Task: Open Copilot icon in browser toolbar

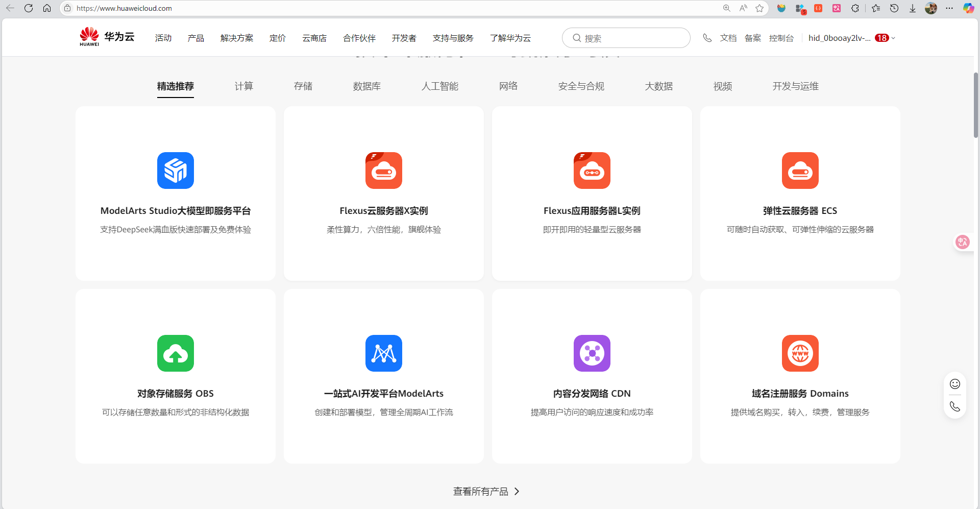Action: (x=968, y=8)
